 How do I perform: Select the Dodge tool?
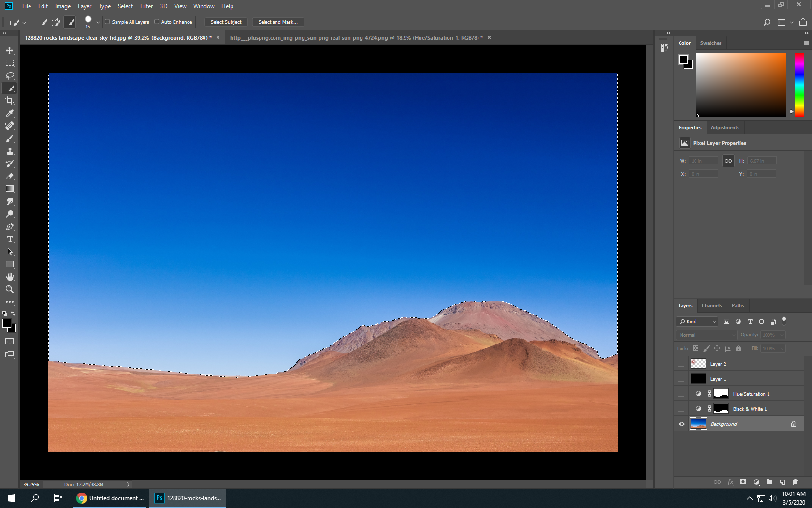tap(10, 214)
